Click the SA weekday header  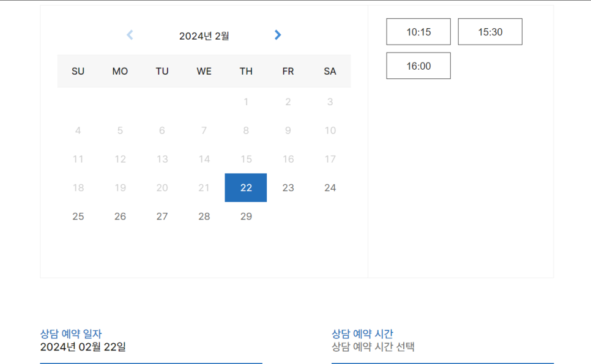330,72
